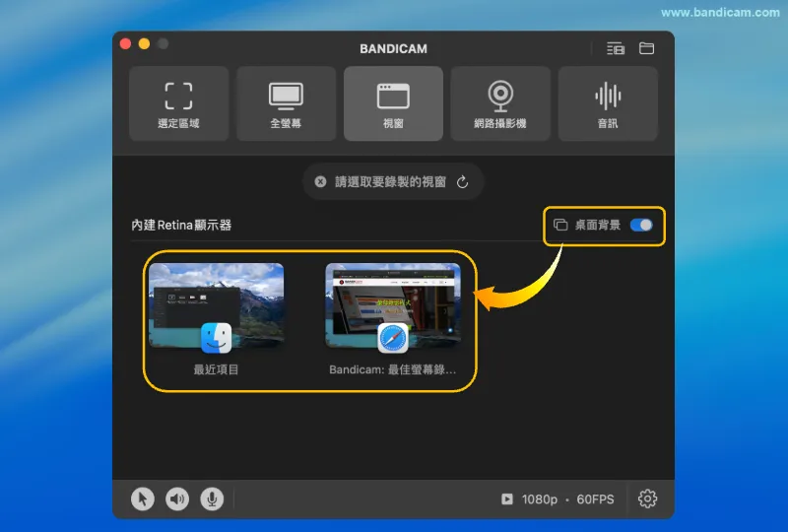Click the BANDICAM title text

click(x=393, y=49)
